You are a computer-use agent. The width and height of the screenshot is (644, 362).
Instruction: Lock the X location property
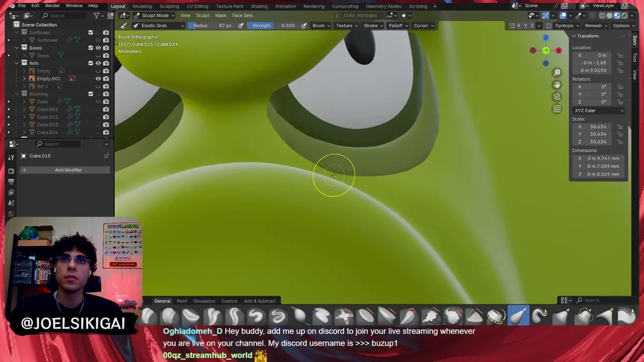(620, 55)
